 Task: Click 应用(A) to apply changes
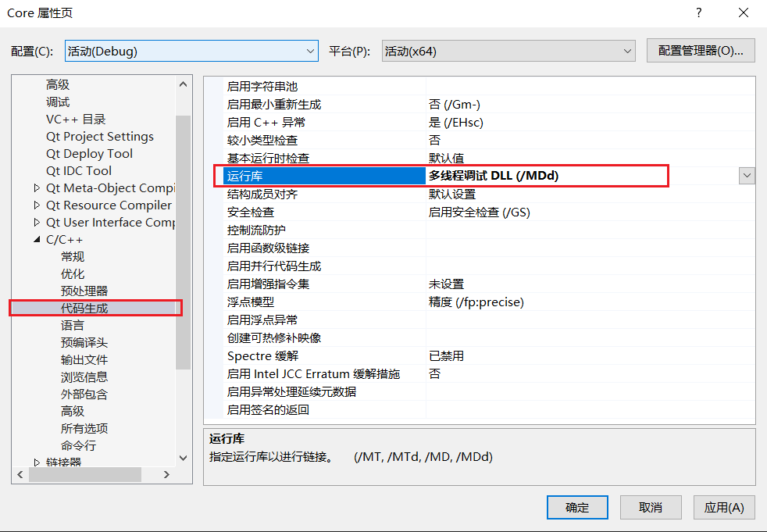pos(723,507)
